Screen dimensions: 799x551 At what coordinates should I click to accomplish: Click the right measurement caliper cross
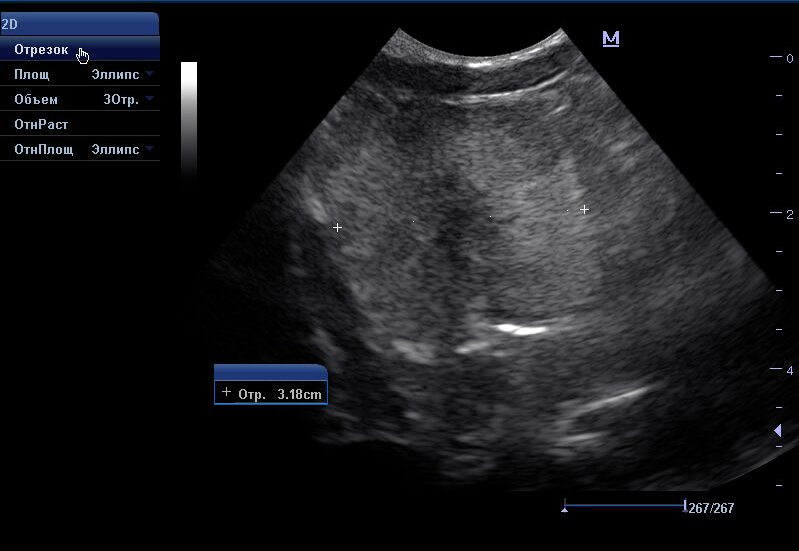coord(585,210)
